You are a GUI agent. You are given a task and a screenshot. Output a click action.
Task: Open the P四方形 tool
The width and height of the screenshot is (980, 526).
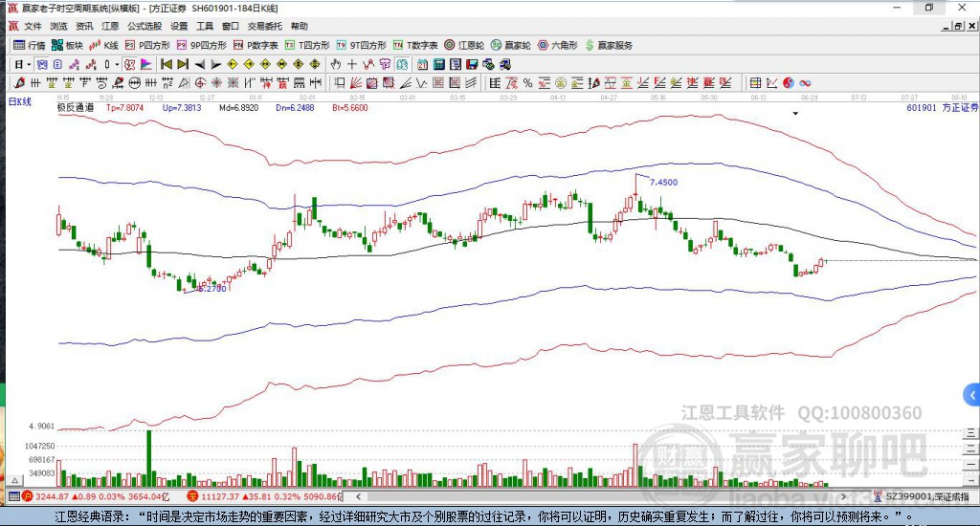click(147, 45)
